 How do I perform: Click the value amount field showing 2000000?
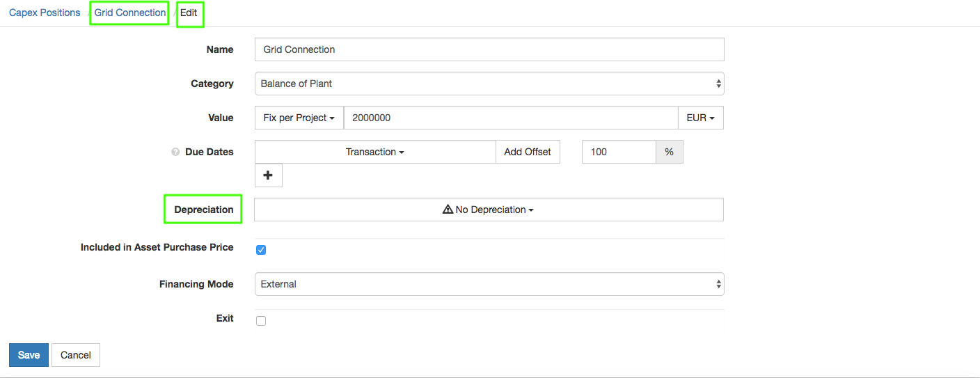(x=510, y=118)
